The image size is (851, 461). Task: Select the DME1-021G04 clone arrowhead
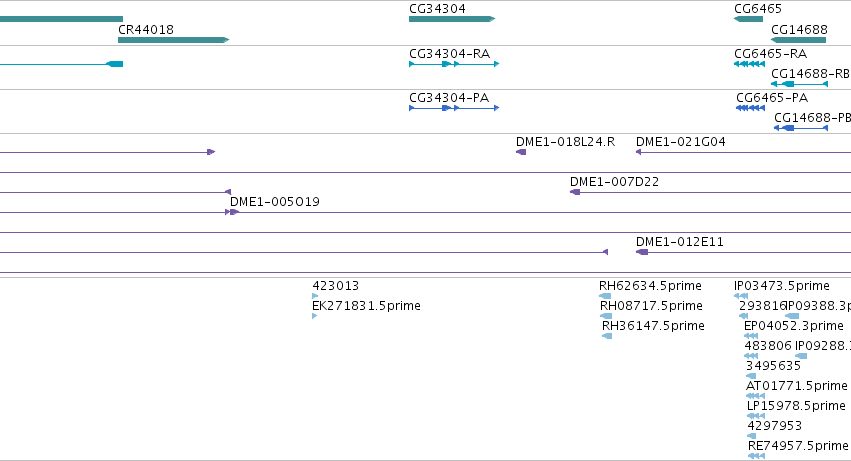click(x=639, y=152)
